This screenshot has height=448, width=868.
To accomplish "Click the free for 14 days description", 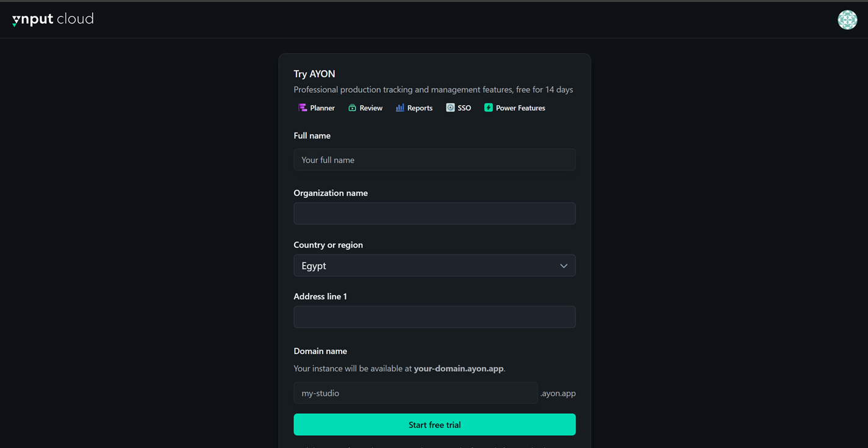I will pyautogui.click(x=433, y=90).
